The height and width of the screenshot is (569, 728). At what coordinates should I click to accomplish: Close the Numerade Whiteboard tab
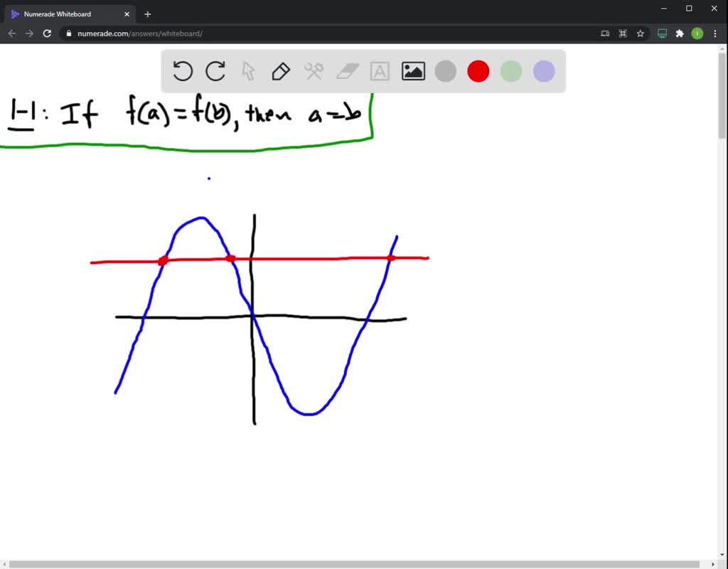pyautogui.click(x=127, y=14)
